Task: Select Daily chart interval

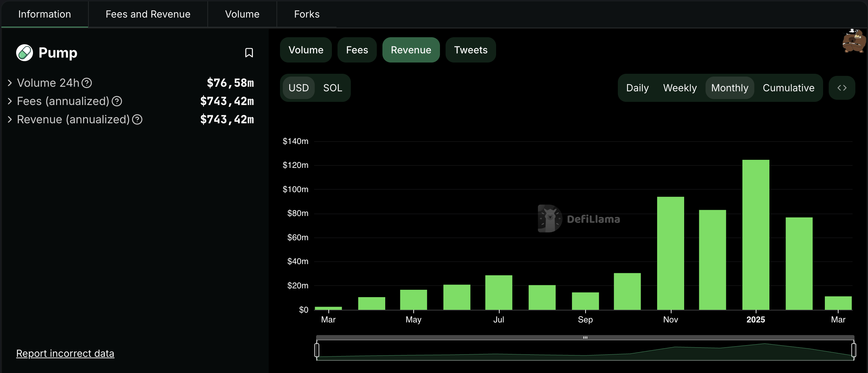Action: click(637, 88)
